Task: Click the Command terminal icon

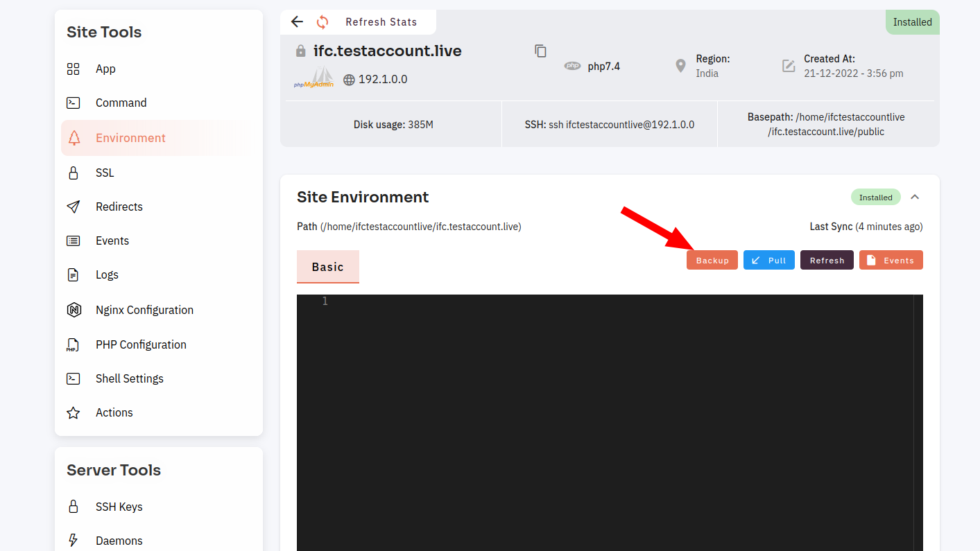Action: tap(73, 103)
